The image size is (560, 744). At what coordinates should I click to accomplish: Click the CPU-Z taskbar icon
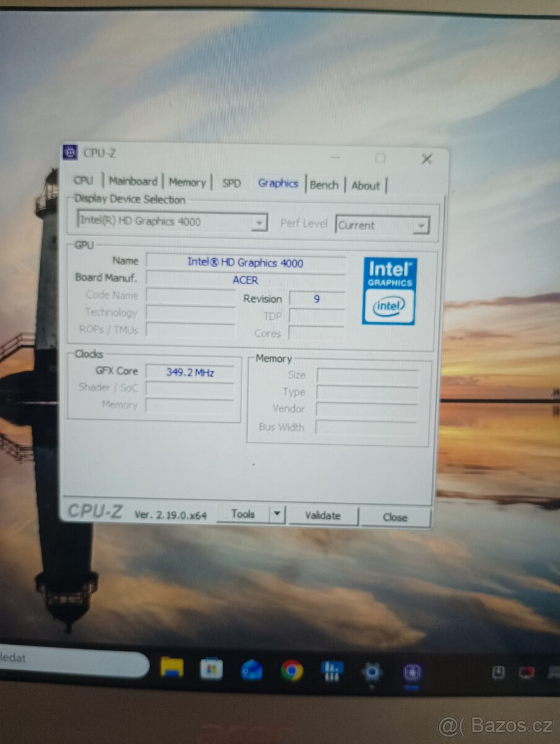[x=413, y=673]
